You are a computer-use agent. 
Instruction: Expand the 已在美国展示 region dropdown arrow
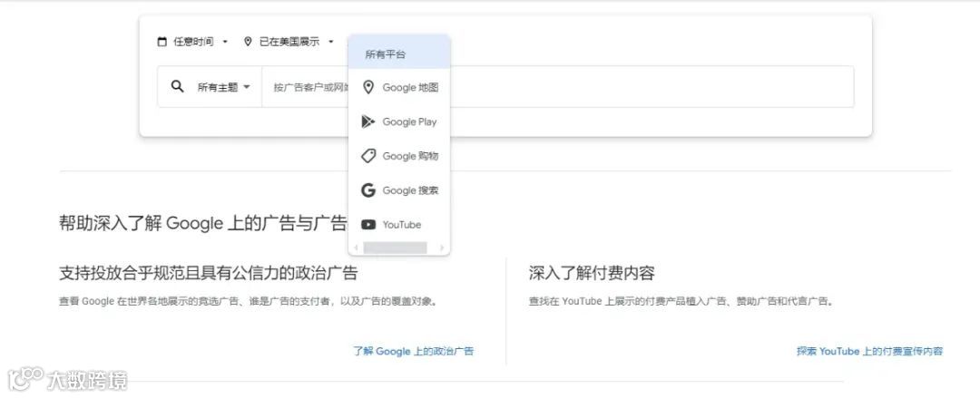(x=331, y=42)
